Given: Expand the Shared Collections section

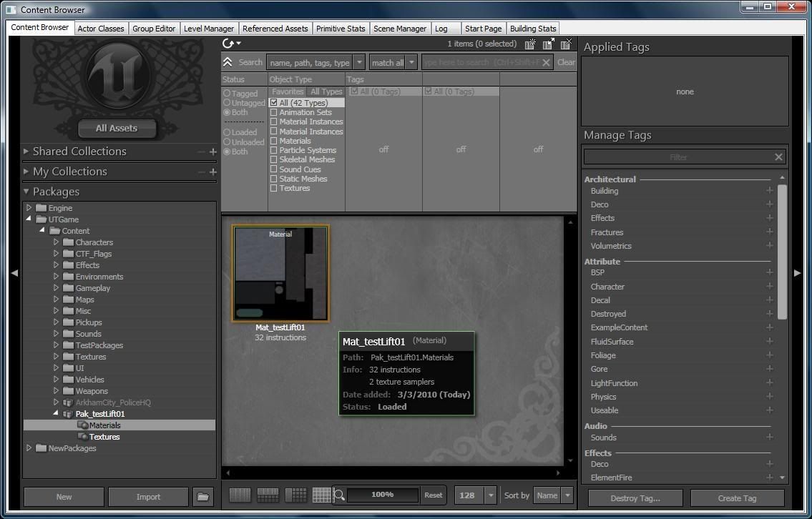Looking at the screenshot, I should [x=26, y=151].
